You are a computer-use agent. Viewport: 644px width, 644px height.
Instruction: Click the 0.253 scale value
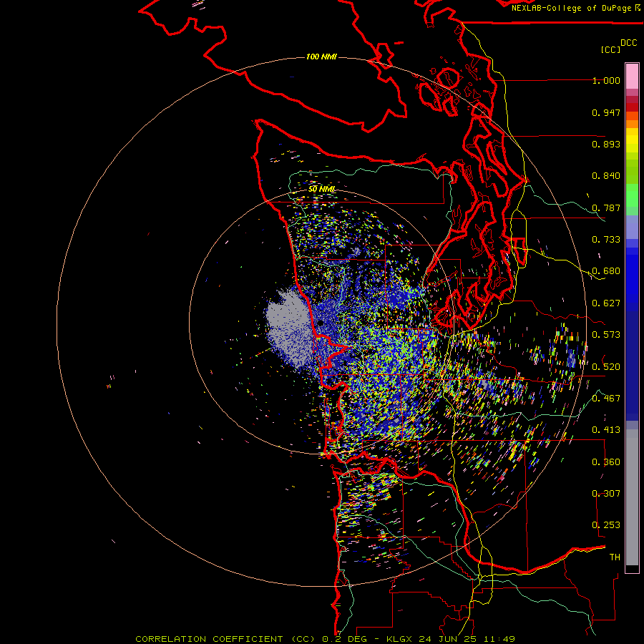click(x=606, y=525)
